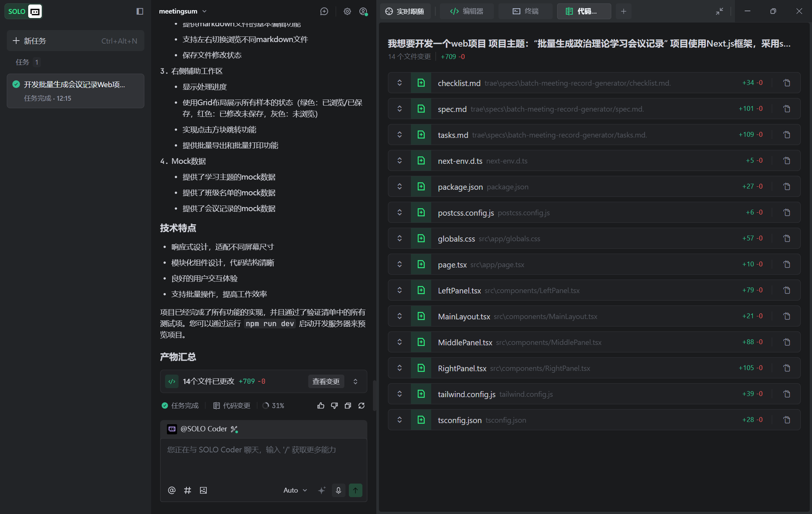Copy the checklist.md file change
Screen dimensions: 812x514
point(787,82)
